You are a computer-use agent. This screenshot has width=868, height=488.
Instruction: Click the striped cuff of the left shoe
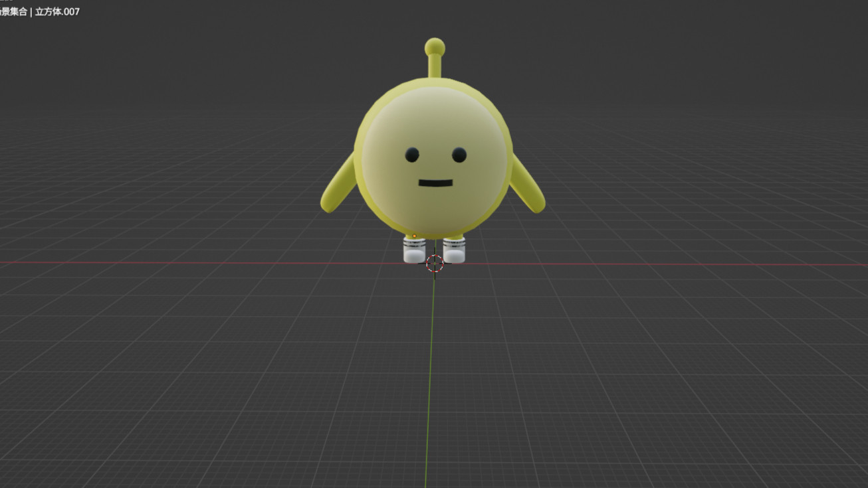point(414,243)
